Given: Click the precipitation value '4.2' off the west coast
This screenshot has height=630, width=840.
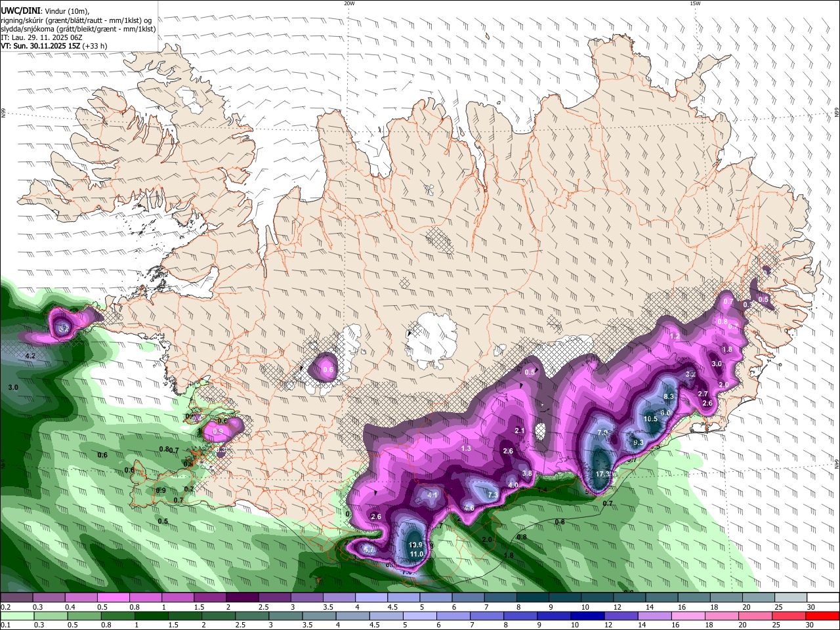Looking at the screenshot, I should coord(30,356).
